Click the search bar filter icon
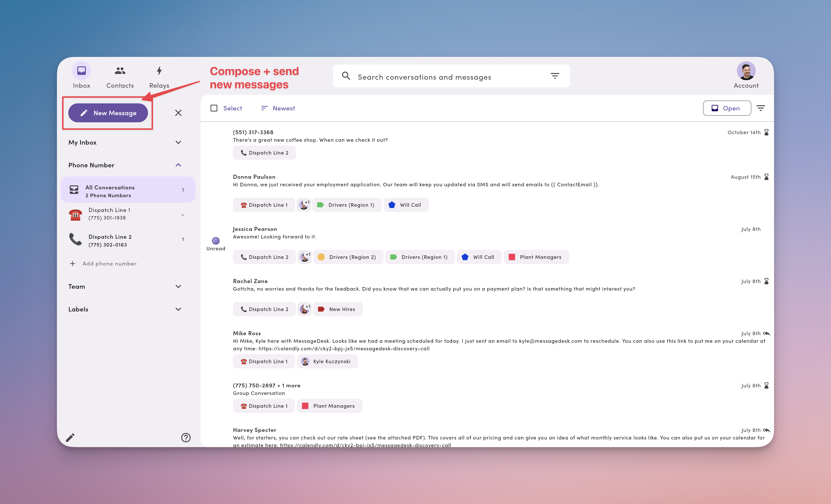Screen dimensions: 831x504 tap(555, 76)
